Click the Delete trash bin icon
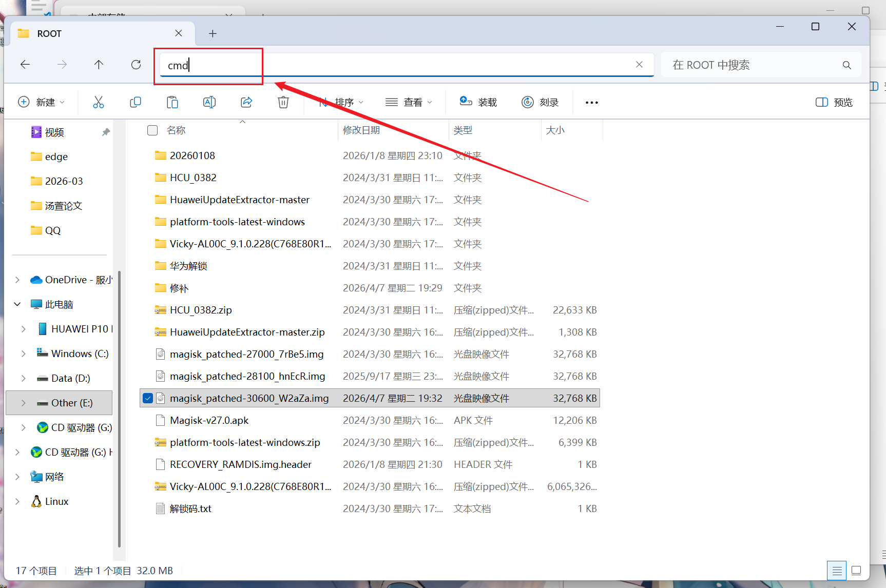The height and width of the screenshot is (588, 886). (x=283, y=102)
